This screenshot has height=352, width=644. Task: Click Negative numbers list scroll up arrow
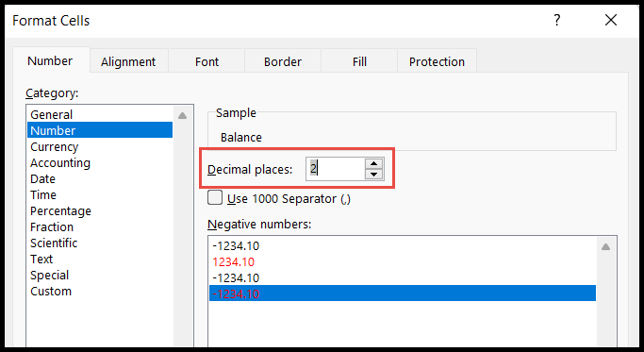pos(605,246)
